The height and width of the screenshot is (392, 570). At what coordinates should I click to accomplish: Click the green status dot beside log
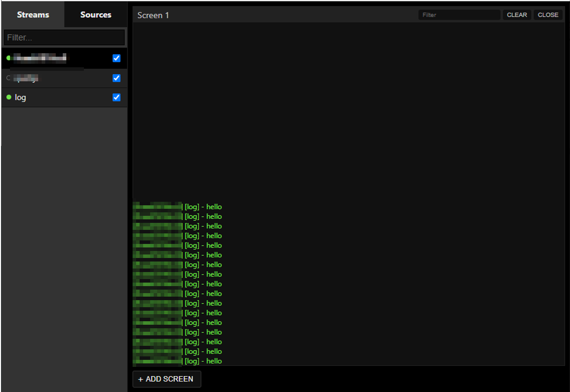(9, 97)
